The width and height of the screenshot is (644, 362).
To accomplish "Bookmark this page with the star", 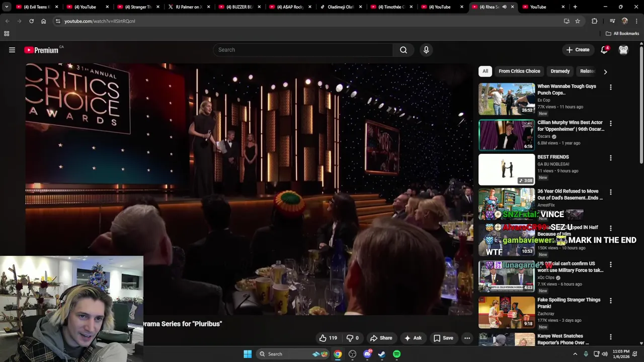I will click(578, 21).
